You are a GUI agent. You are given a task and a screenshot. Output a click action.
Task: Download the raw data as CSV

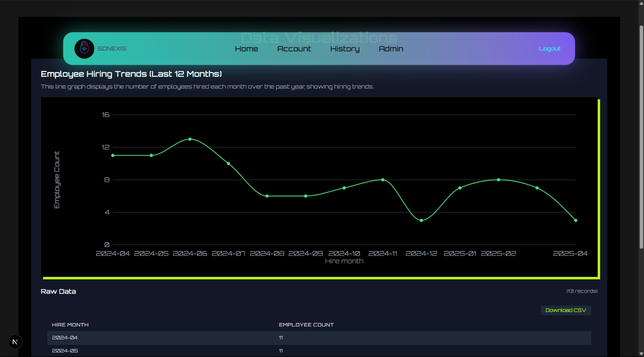click(x=566, y=310)
